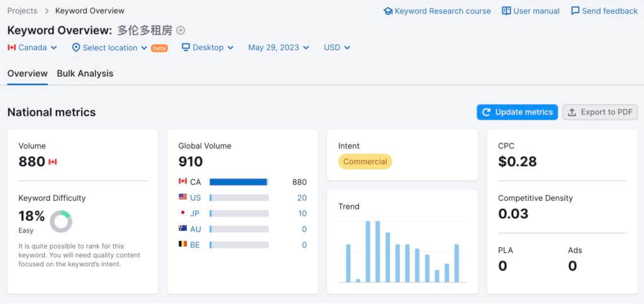
Task: Click the US volume progress bar
Action: tap(239, 198)
